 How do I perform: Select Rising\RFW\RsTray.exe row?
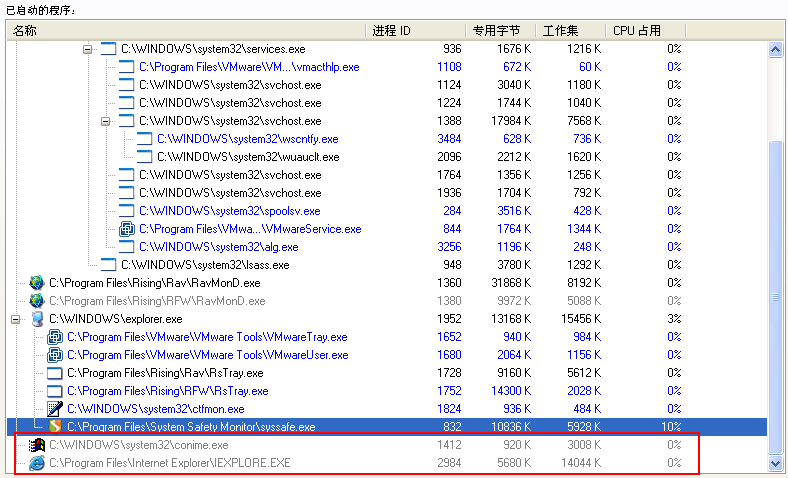click(387, 392)
